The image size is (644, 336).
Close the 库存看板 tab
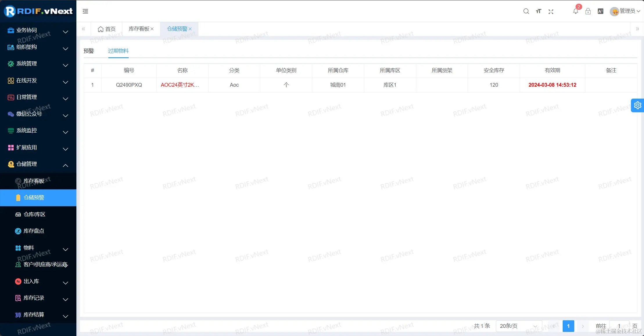coord(152,29)
